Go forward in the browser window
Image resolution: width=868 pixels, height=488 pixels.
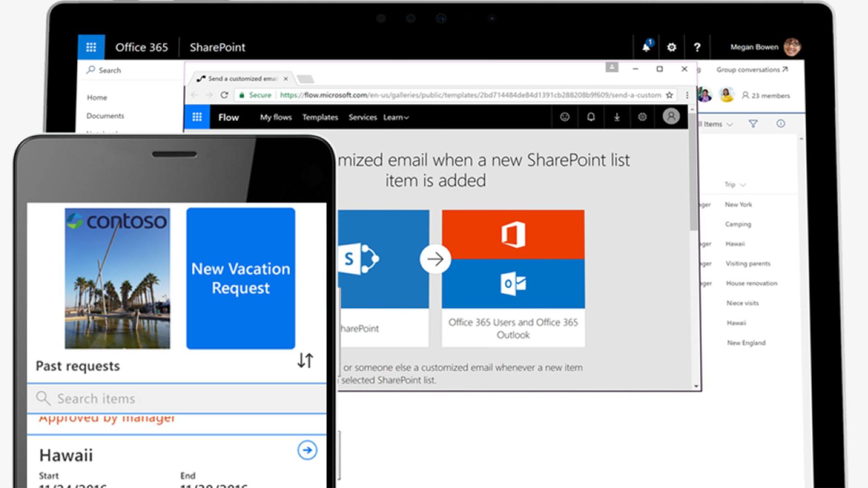coord(209,95)
